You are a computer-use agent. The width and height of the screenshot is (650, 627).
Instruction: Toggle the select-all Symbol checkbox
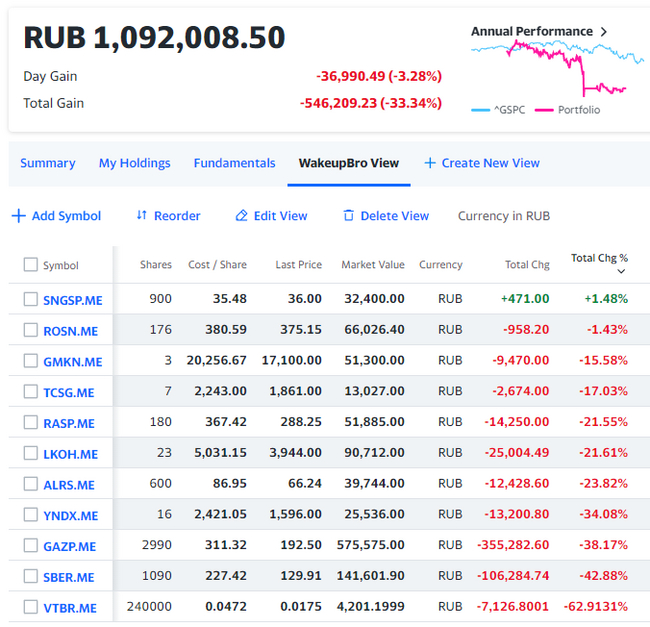(x=31, y=265)
